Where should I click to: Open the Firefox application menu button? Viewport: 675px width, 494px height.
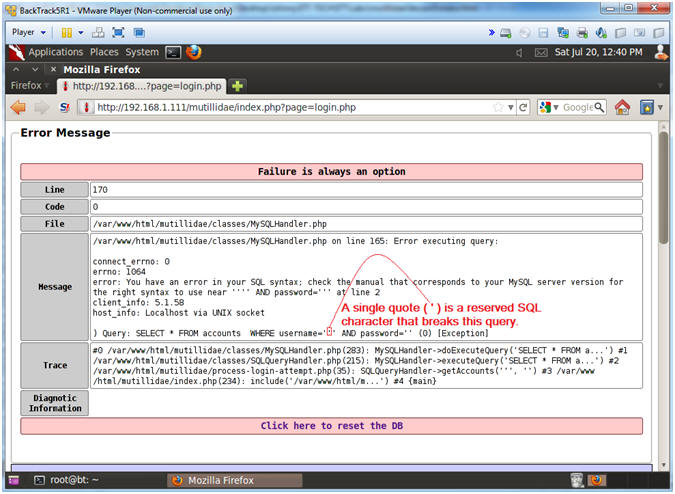coord(29,86)
